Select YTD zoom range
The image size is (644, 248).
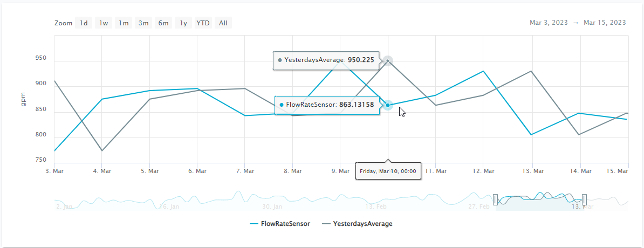(x=203, y=23)
